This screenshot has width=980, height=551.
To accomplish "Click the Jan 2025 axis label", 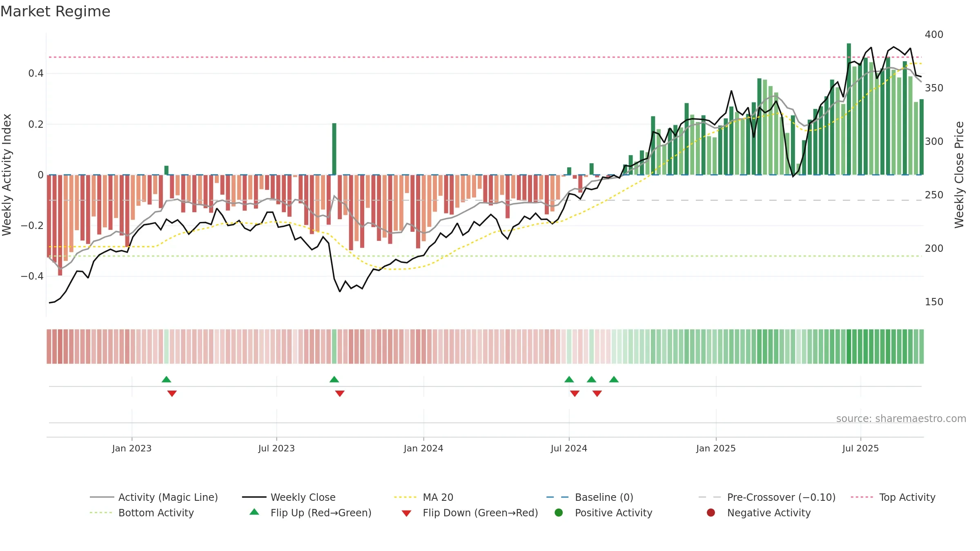I will click(716, 448).
